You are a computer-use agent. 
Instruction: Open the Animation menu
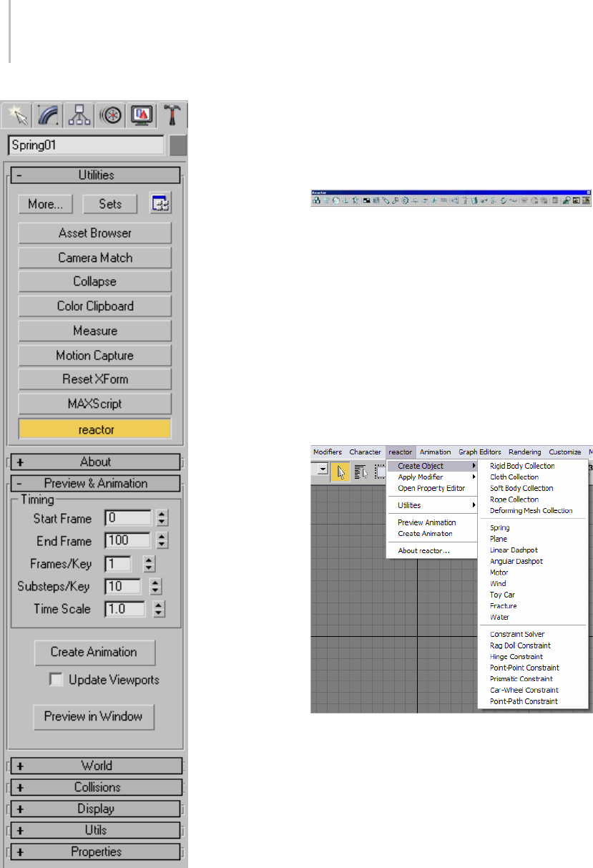pos(435,452)
